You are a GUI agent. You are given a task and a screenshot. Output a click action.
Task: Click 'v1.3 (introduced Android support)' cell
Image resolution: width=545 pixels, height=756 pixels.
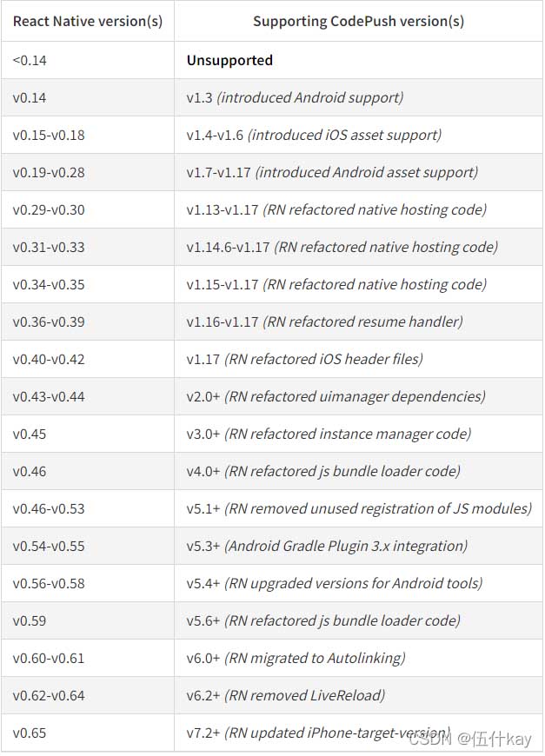pos(295,97)
